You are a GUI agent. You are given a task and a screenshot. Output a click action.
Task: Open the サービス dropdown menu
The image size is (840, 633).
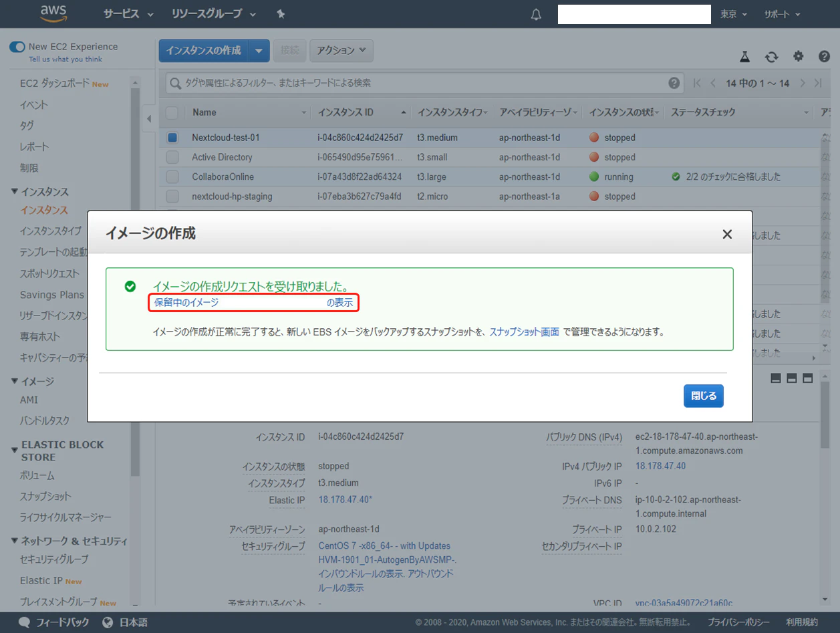[128, 14]
